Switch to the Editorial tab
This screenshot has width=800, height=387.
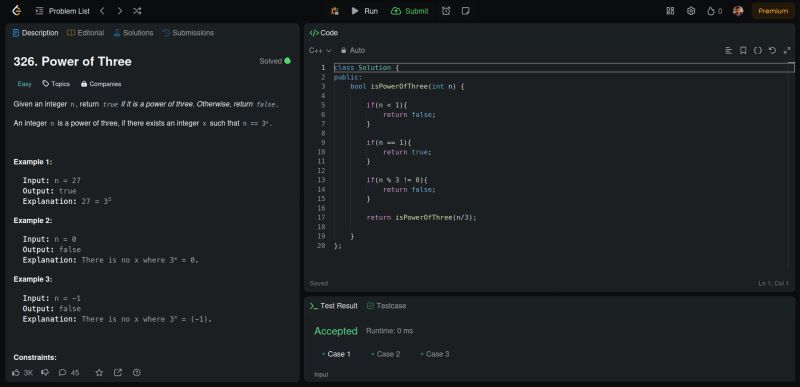86,33
